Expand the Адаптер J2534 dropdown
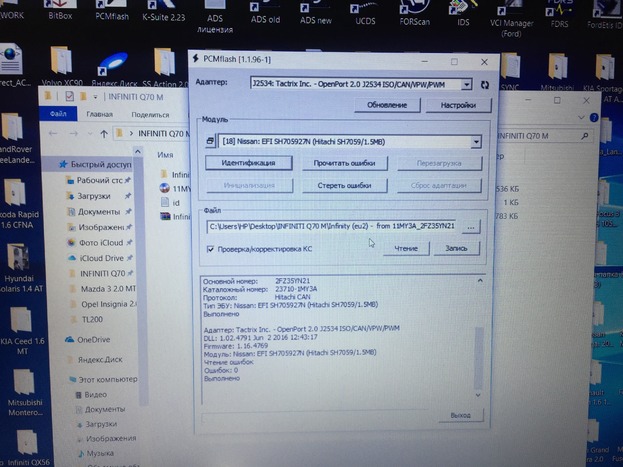Viewport: 623px width, 467px height. [470, 84]
